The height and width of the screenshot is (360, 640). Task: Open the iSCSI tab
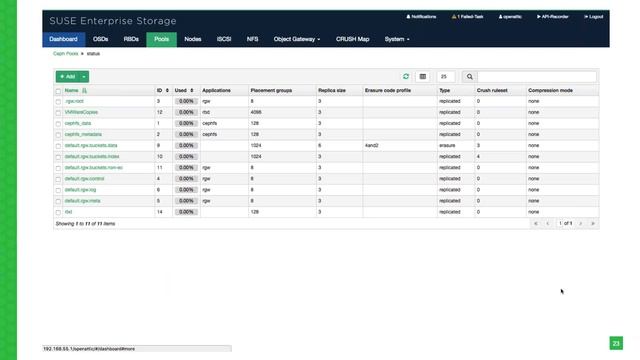coord(224,39)
